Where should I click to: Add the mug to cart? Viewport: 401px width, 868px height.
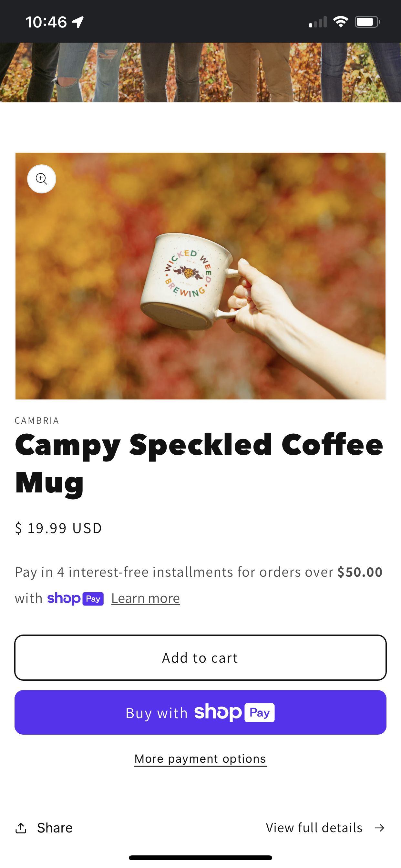click(200, 657)
